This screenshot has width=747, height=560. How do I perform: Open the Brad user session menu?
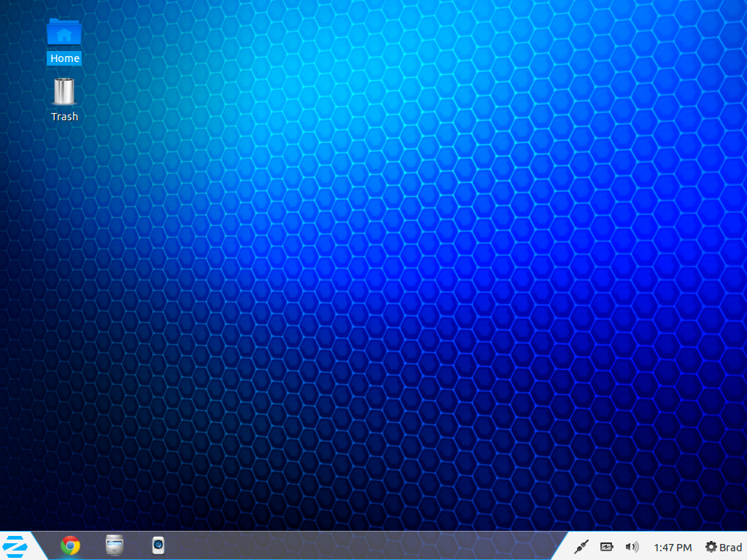[724, 547]
